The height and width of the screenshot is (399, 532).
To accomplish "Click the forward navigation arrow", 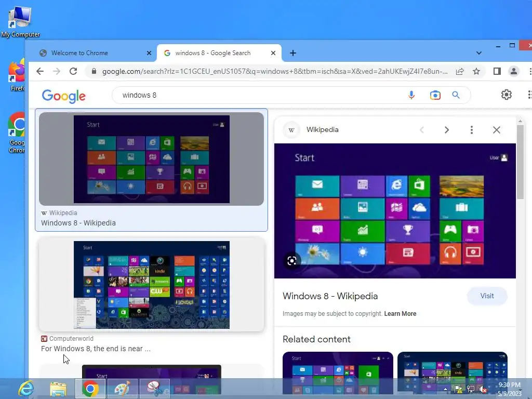I will [56, 71].
